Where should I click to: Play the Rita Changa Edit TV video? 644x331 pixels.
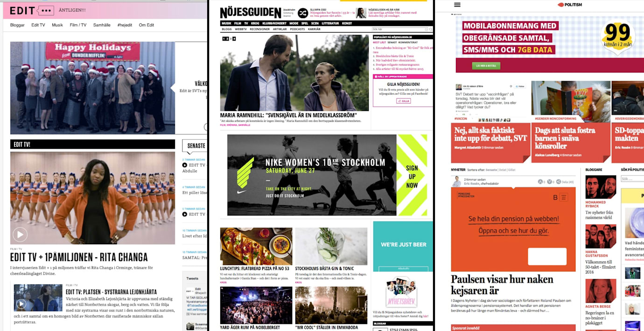point(20,234)
